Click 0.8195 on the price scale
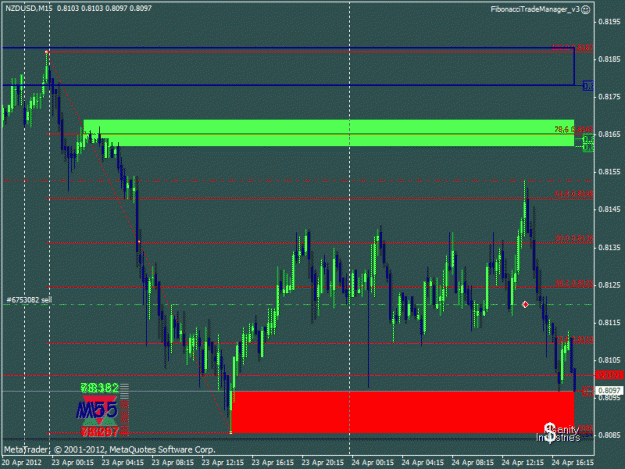The height and width of the screenshot is (469, 625). tap(610, 22)
